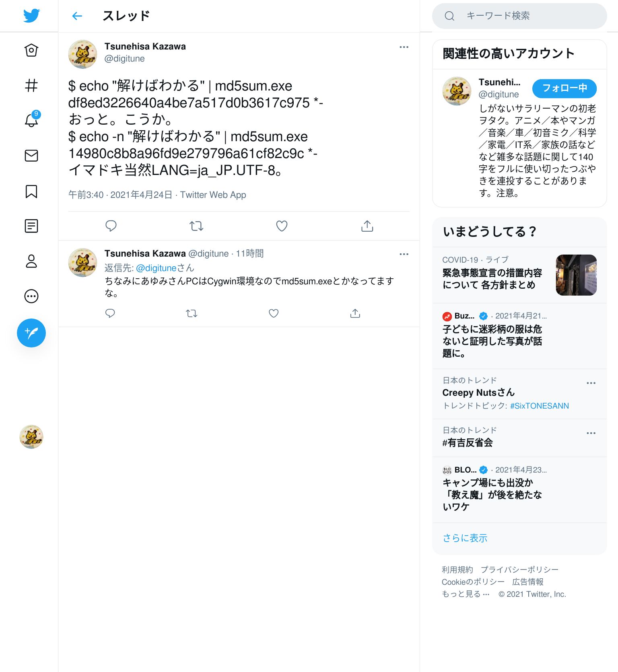Open options for Creepy Nuts trend

click(x=591, y=383)
